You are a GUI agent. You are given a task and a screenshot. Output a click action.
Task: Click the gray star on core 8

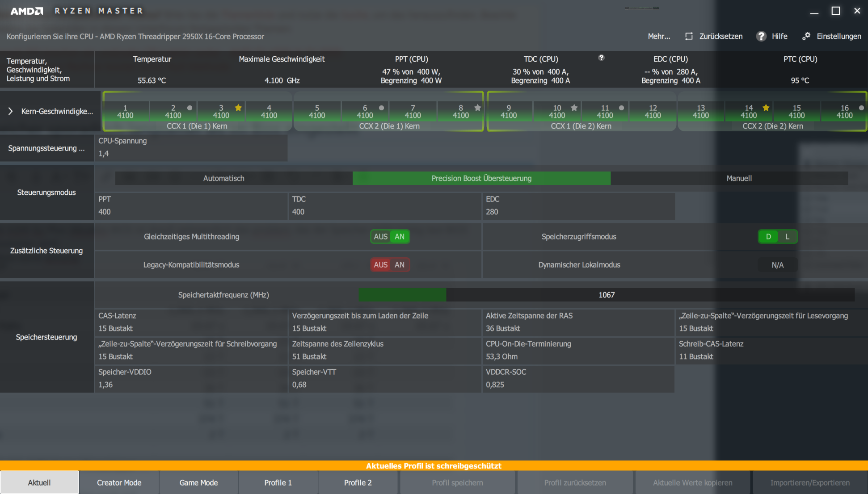coord(477,108)
